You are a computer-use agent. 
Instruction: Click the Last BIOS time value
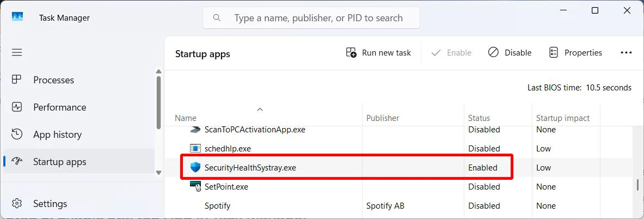609,88
